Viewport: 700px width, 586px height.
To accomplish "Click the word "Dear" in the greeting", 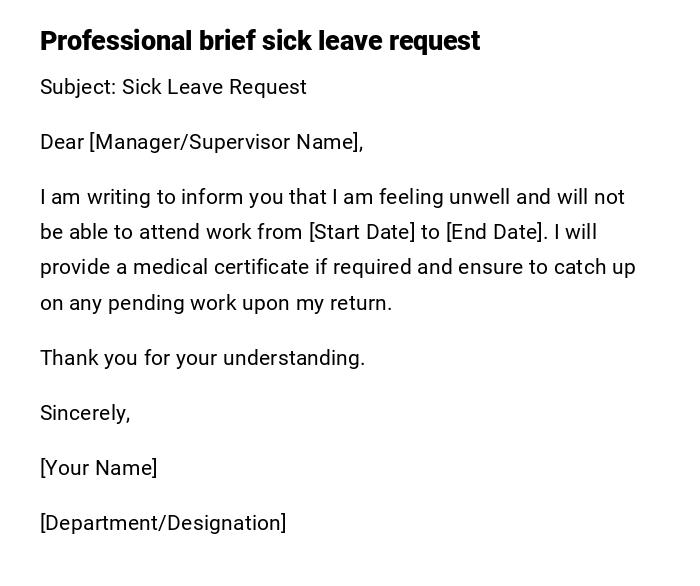I will 62,142.
